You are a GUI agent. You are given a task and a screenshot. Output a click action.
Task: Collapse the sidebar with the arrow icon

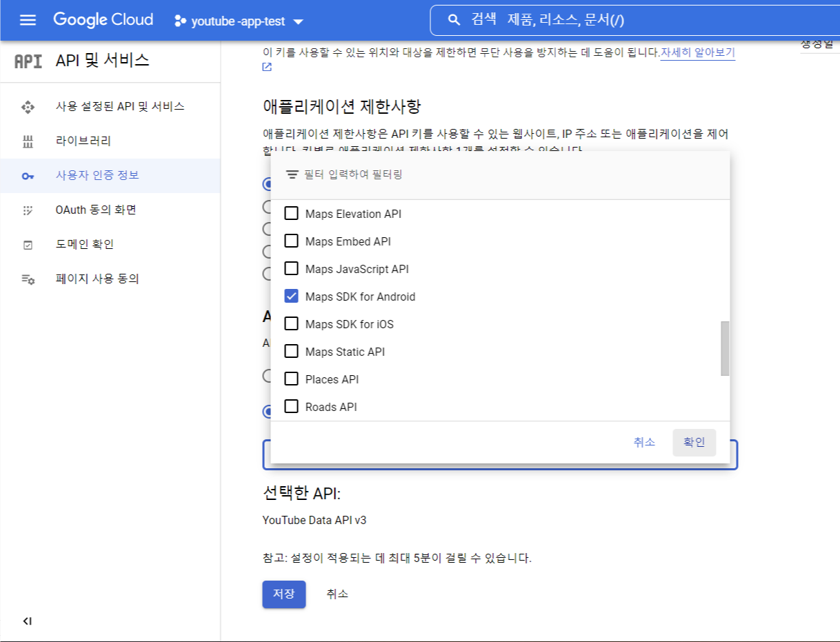point(28,621)
